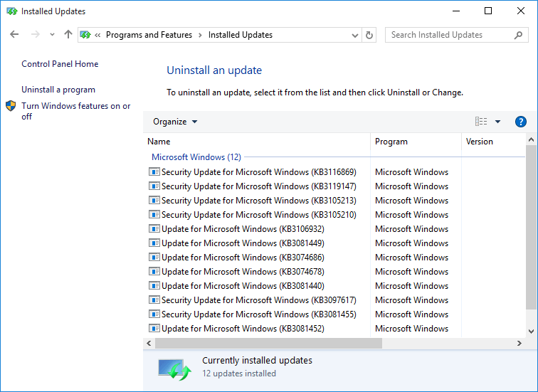Select Security Update KB3116869

259,172
